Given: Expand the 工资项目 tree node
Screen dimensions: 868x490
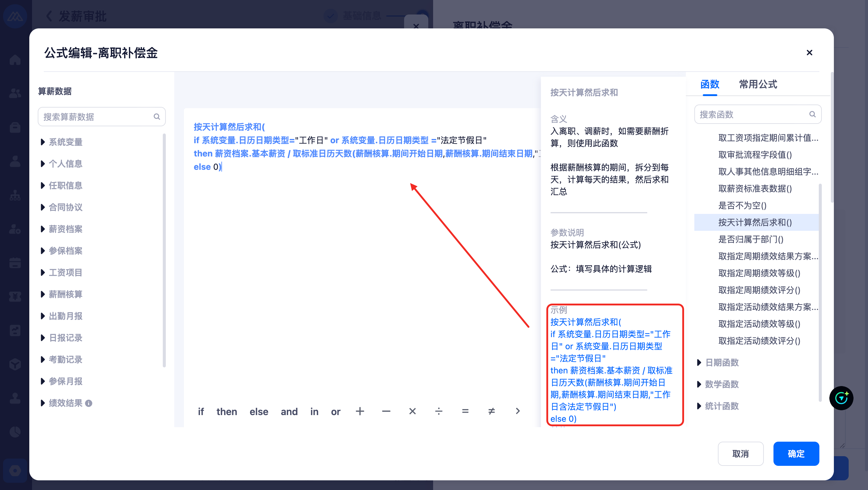Looking at the screenshot, I should point(43,272).
